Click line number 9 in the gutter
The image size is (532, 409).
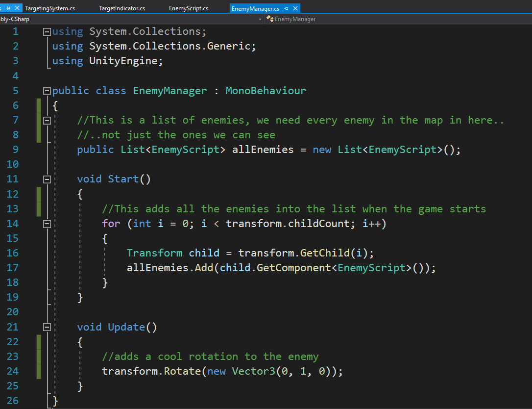click(x=13, y=150)
